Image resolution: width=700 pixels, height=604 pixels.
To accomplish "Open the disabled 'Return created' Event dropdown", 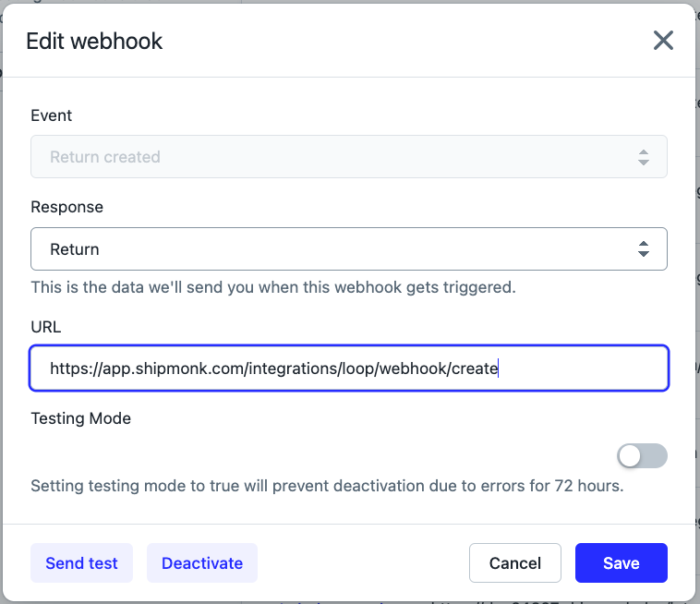I will pyautogui.click(x=349, y=157).
